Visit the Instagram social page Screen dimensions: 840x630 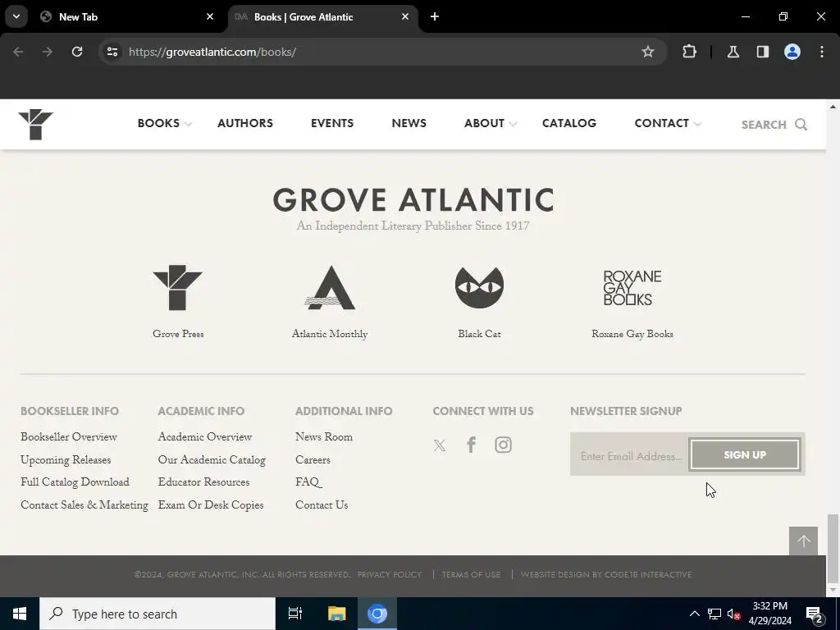(x=503, y=445)
